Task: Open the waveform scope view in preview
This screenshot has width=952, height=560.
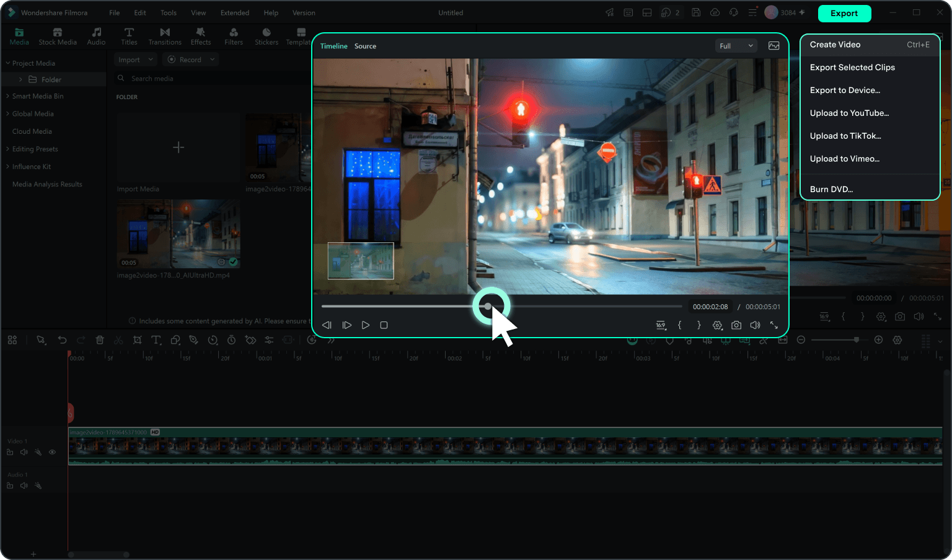Action: (774, 46)
